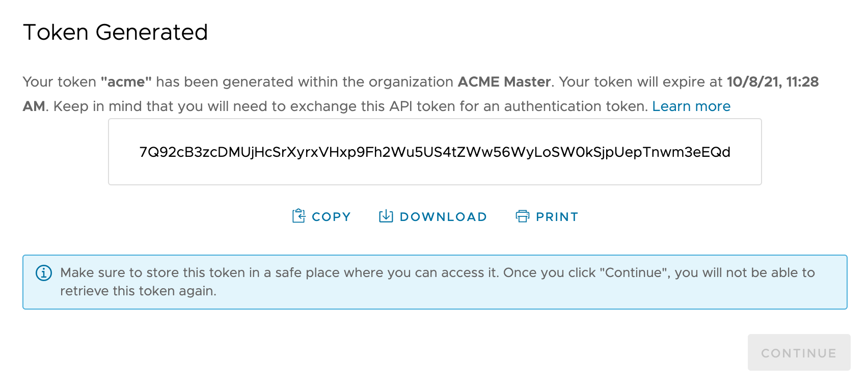
Task: Click the "Your token" text starting the description
Action: coord(59,82)
